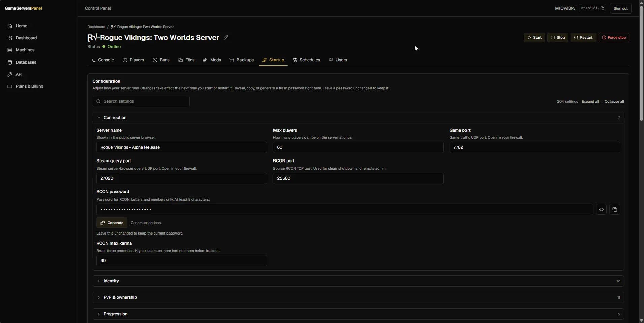
Task: Switch to the Console tab
Action: click(x=102, y=60)
